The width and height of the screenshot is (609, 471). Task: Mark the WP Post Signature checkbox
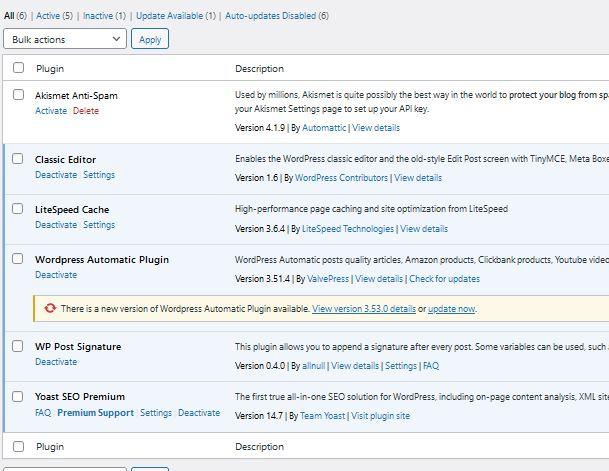tap(18, 346)
